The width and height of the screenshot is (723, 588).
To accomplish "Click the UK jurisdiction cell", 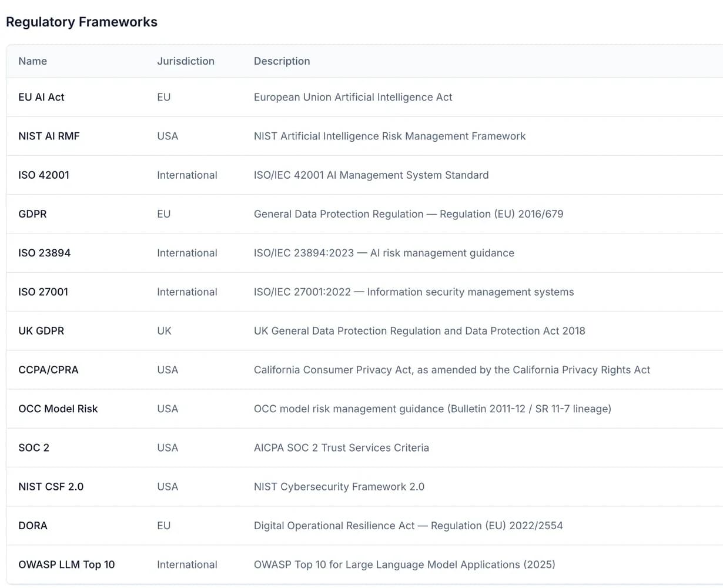I will (164, 330).
